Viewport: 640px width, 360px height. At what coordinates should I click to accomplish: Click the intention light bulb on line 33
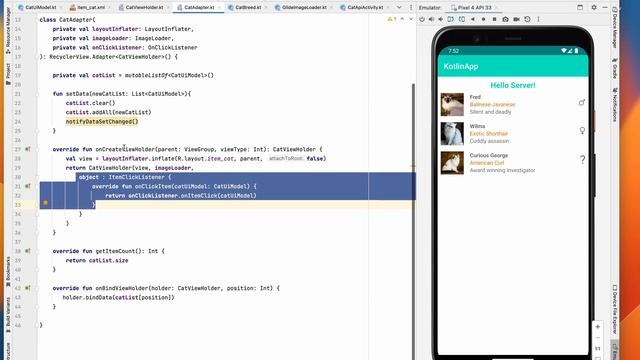click(46, 203)
